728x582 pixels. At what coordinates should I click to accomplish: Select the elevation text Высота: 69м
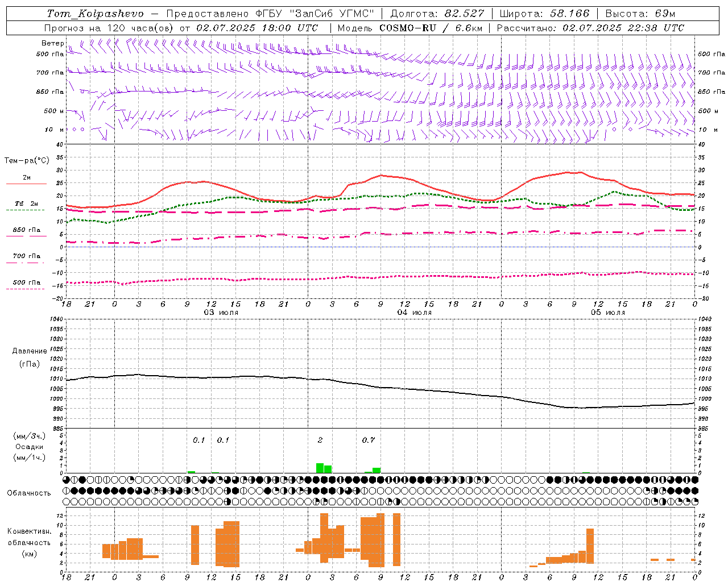(640, 14)
